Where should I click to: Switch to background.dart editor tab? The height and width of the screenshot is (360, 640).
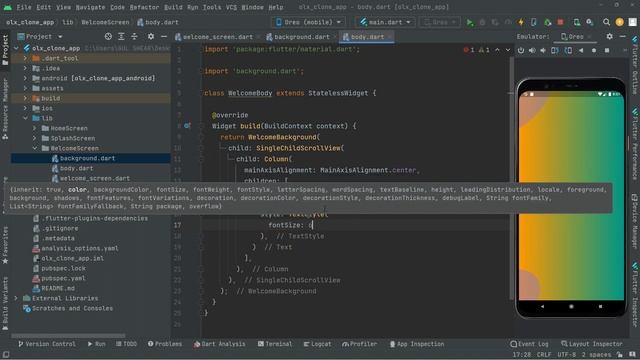pyautogui.click(x=301, y=37)
